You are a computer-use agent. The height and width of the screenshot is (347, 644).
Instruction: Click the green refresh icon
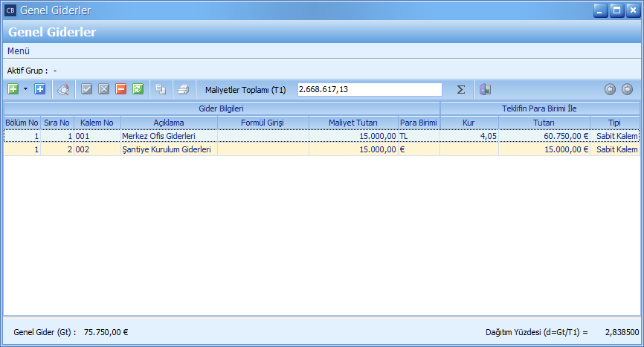point(138,89)
